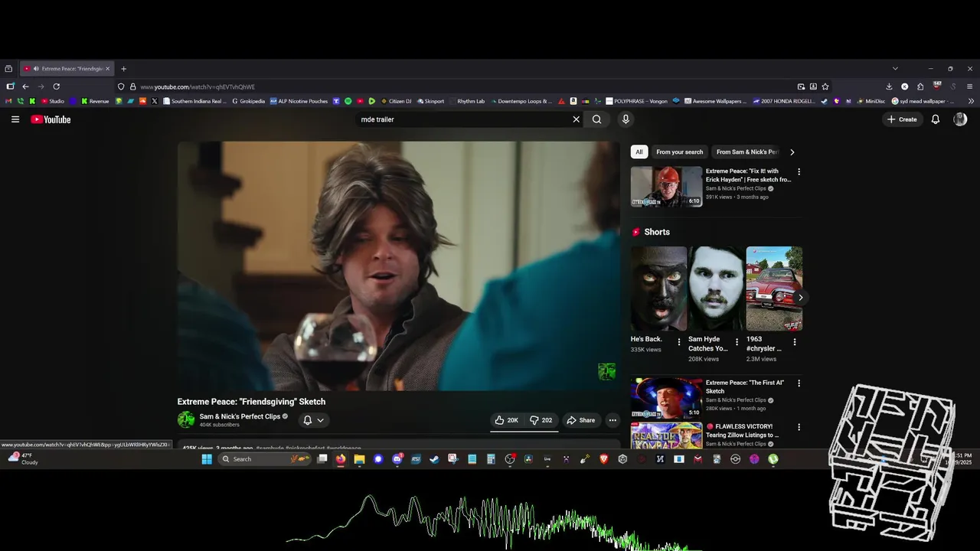Open browser downloads panel
This screenshot has width=980, height=551.
point(889,86)
